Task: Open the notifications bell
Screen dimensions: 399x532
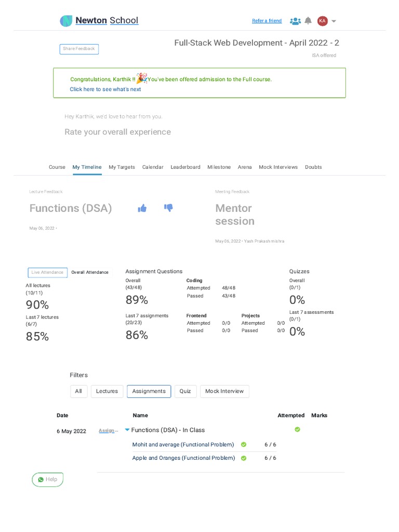Action: point(308,21)
